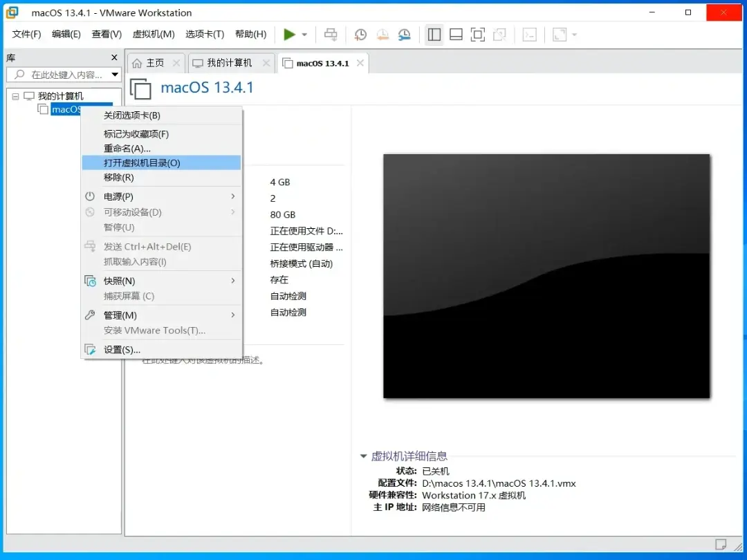Choose 关闭选项卡(B) in context menu
Viewport: 747px width, 560px height.
pos(161,115)
